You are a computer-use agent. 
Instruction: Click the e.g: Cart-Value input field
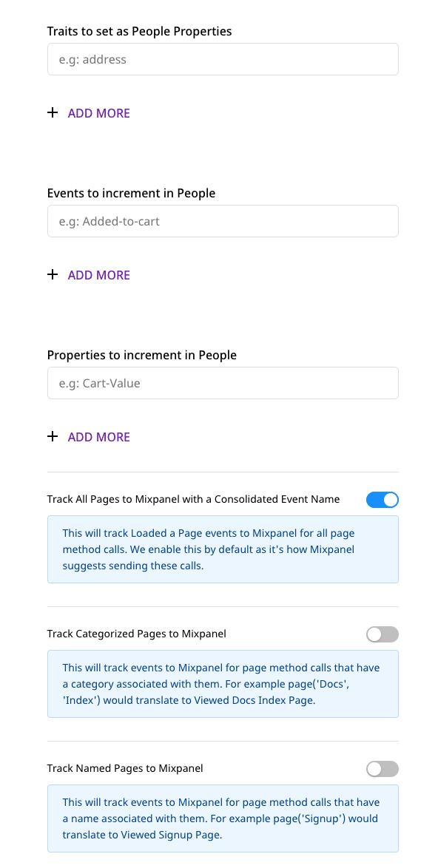click(x=222, y=383)
